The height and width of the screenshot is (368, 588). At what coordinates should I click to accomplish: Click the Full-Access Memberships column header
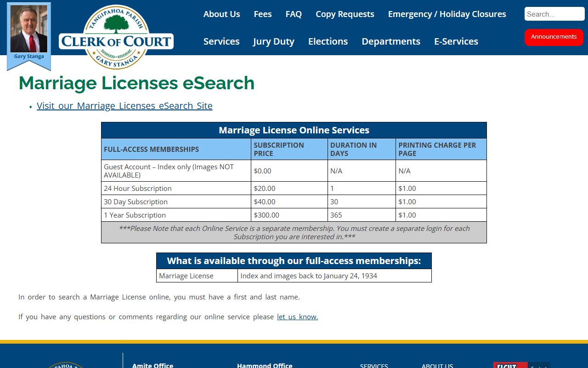click(x=176, y=149)
